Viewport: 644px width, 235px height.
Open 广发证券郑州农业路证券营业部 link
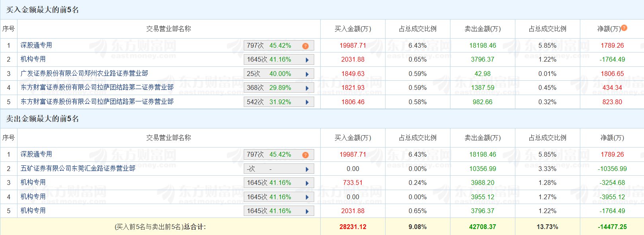point(84,74)
